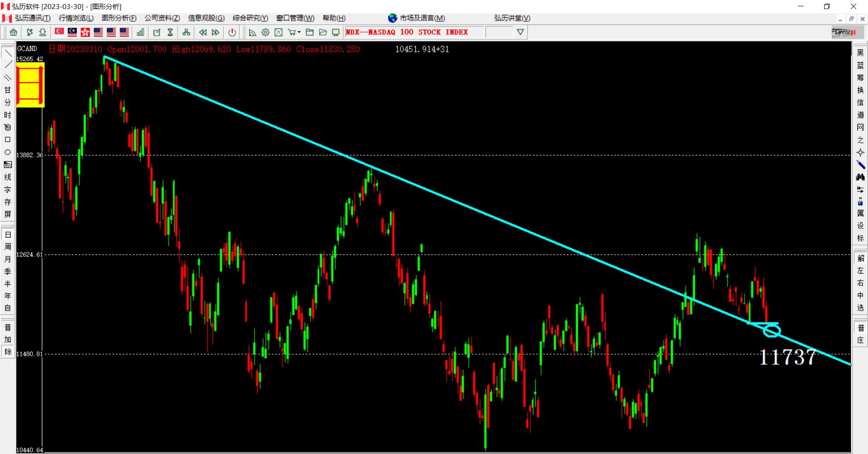Open the 窗口管理(W) menu
Image resolution: width=868 pixels, height=454 pixels.
coord(295,18)
